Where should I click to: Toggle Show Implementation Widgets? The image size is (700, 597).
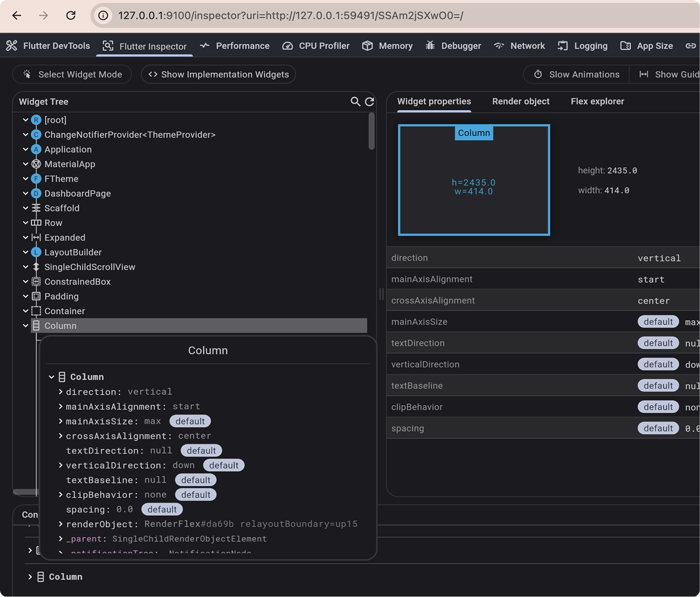218,74
